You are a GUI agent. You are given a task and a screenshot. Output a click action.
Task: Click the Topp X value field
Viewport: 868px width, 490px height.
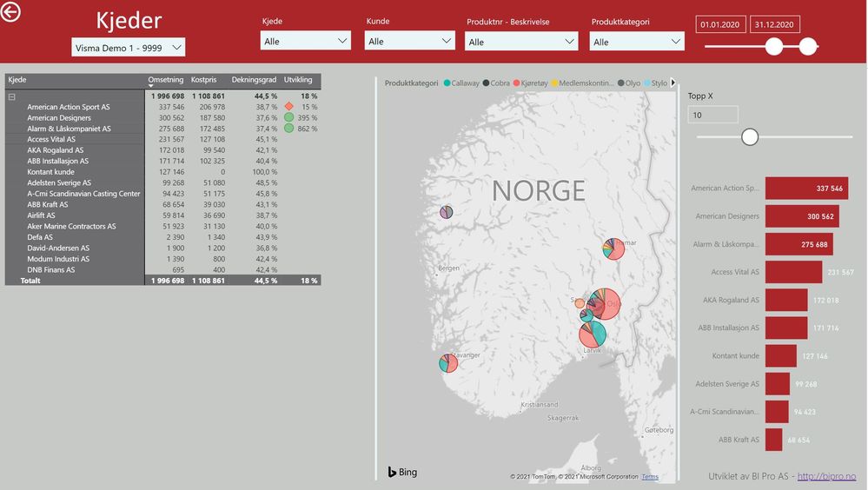tap(712, 115)
